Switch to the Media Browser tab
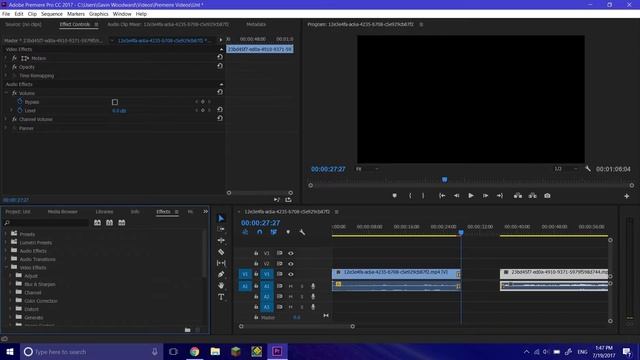Screen dimensions: 640x360 62,211
